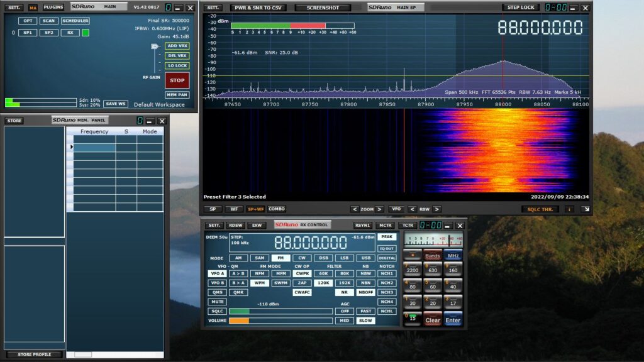Zoom in using the right ZOOM arrow

379,209
